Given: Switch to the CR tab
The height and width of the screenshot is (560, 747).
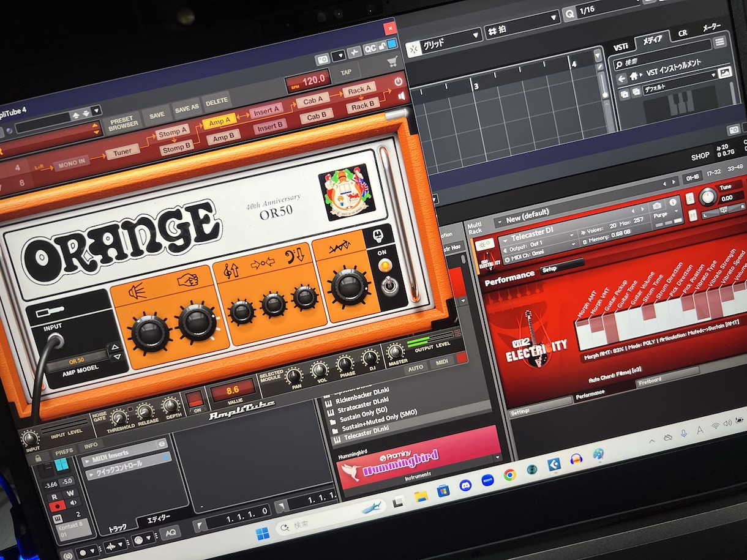Looking at the screenshot, I should point(682,34).
